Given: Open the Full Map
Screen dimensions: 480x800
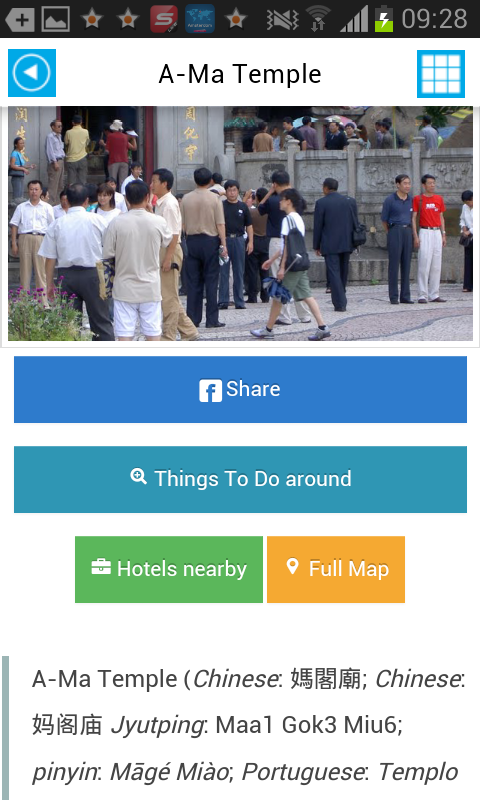Looking at the screenshot, I should (x=336, y=569).
